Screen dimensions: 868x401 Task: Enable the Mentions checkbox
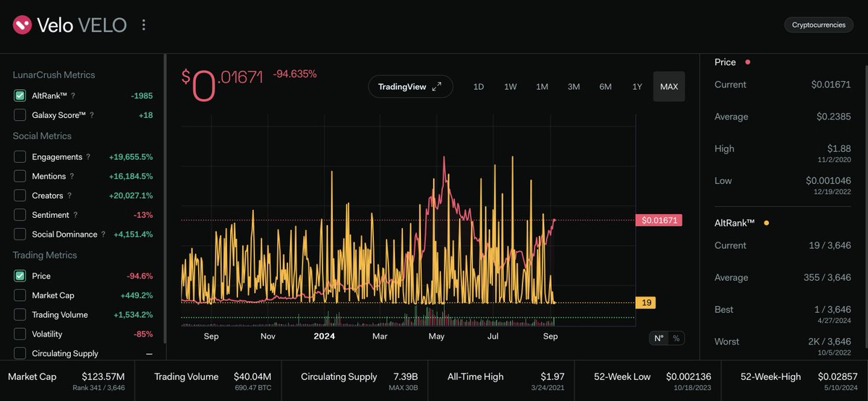click(x=20, y=177)
